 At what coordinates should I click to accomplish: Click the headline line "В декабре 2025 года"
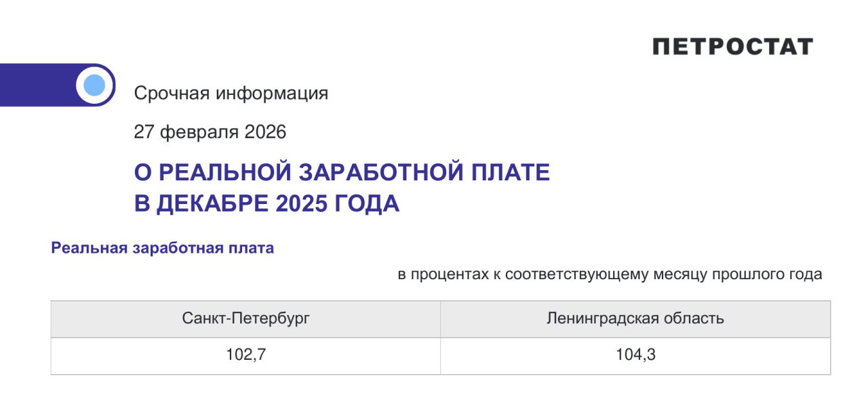click(x=267, y=204)
